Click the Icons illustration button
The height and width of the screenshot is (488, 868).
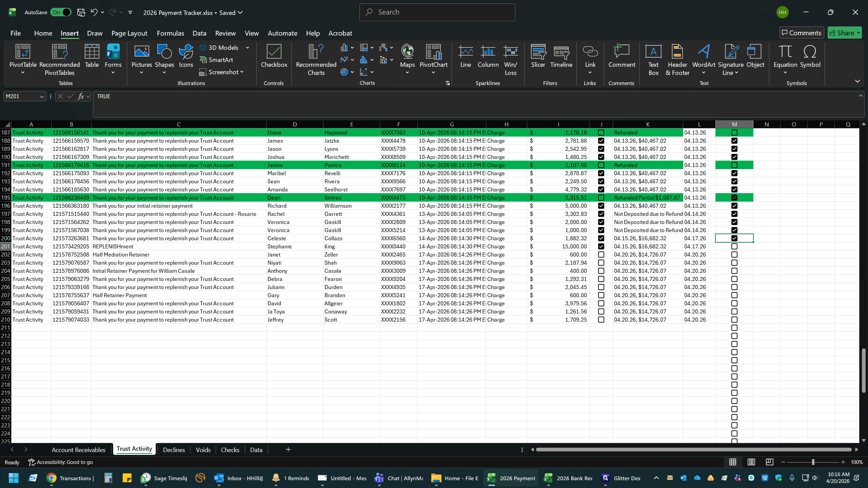(x=186, y=56)
